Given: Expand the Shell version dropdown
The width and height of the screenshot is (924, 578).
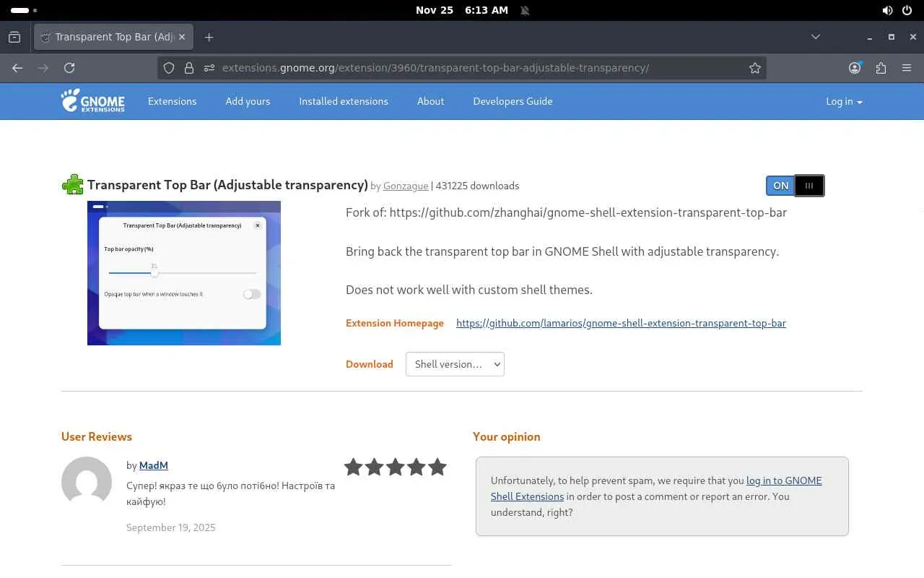Looking at the screenshot, I should pos(455,364).
